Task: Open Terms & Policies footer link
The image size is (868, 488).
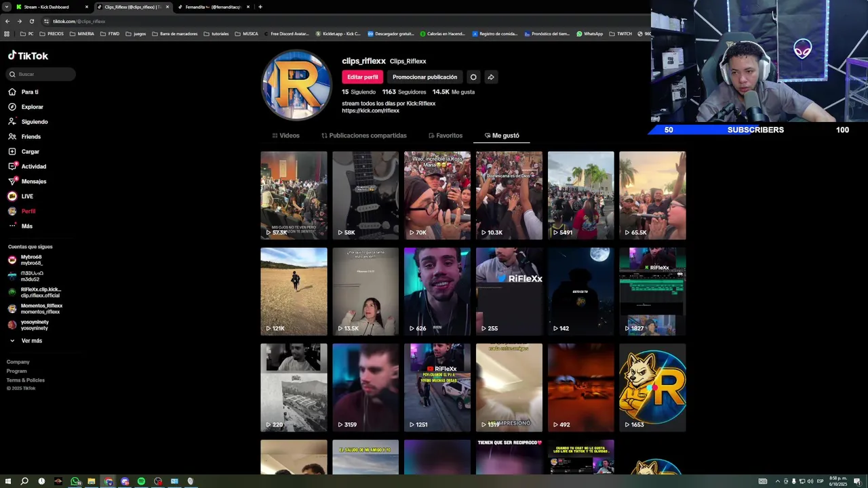Action: (26, 380)
